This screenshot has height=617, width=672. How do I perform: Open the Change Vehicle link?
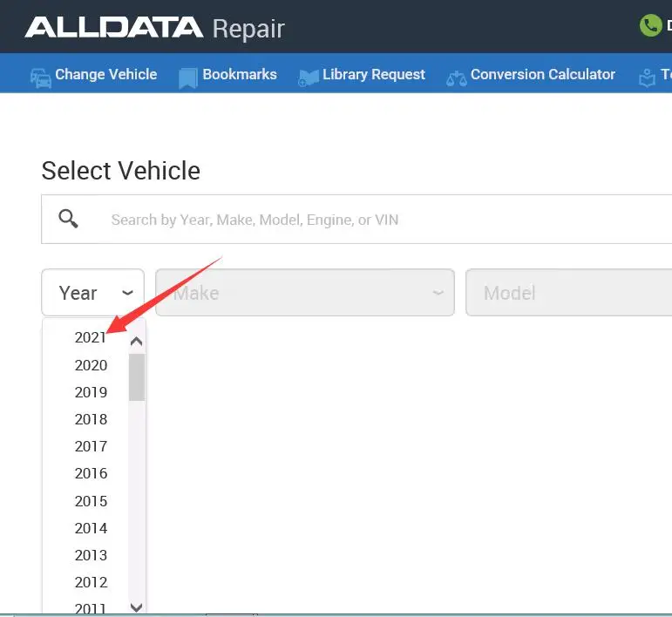(105, 75)
